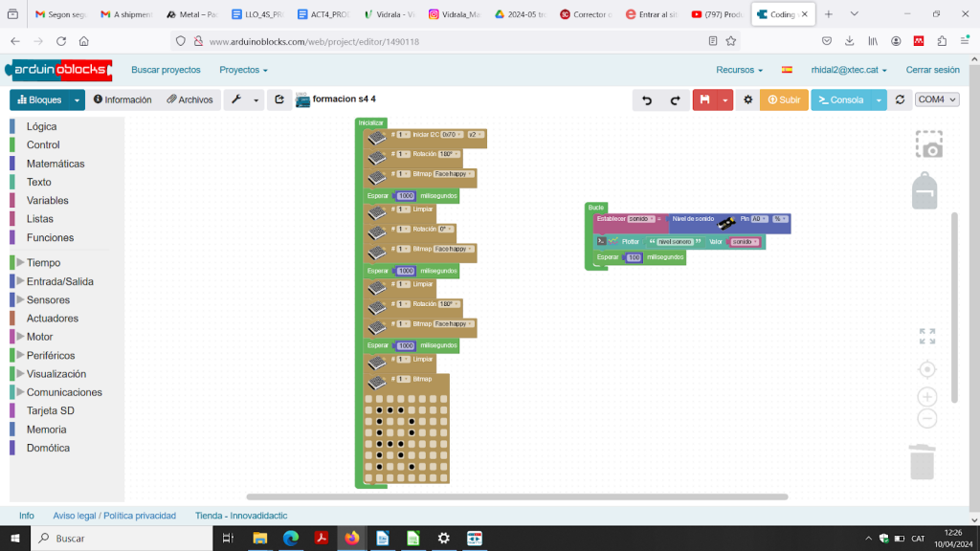
Task: Click the trash can in the workspace
Action: (922, 461)
